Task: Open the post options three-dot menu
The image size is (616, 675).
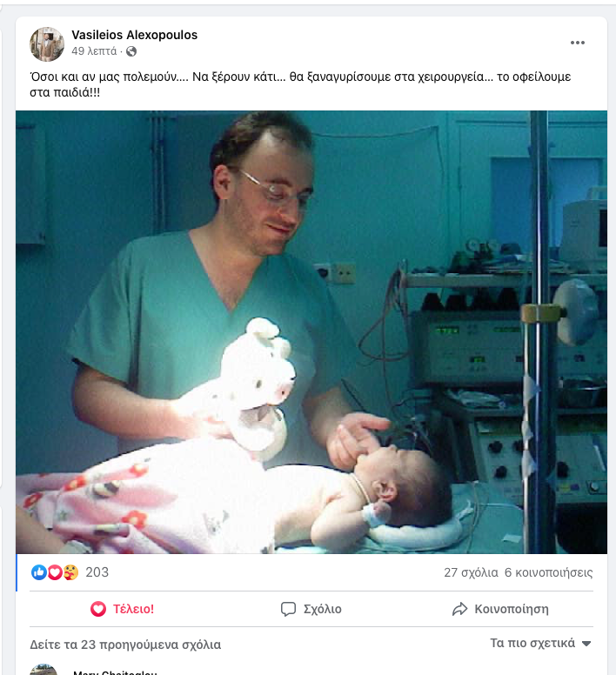Action: pyautogui.click(x=578, y=43)
